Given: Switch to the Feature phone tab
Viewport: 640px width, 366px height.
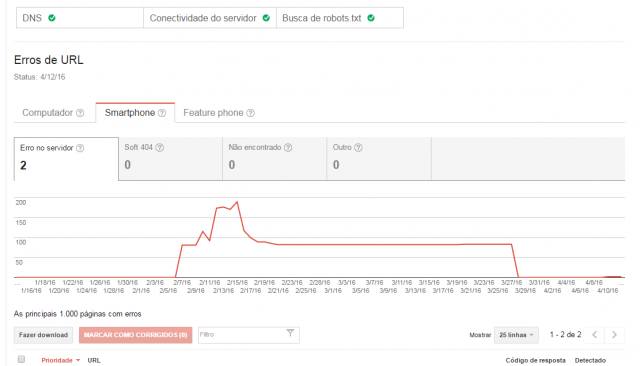Looking at the screenshot, I should [x=219, y=113].
